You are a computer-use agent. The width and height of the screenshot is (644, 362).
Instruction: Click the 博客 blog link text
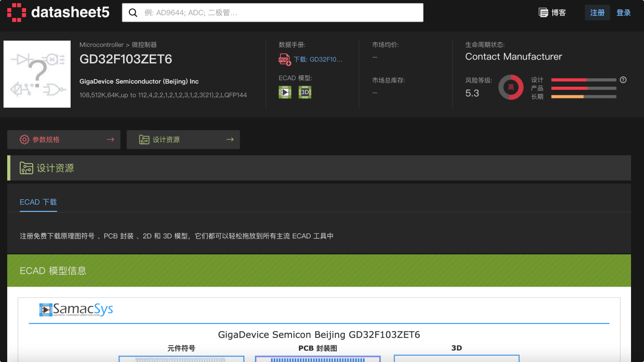pos(559,13)
